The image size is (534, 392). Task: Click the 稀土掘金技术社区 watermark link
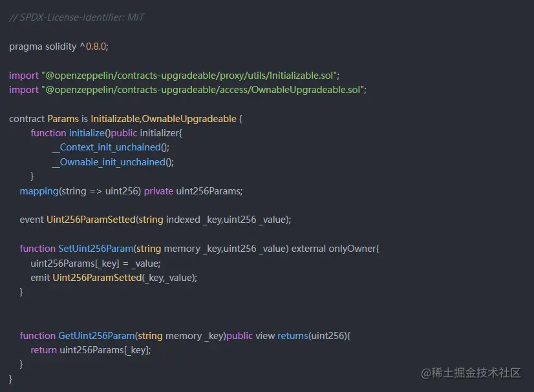(473, 373)
